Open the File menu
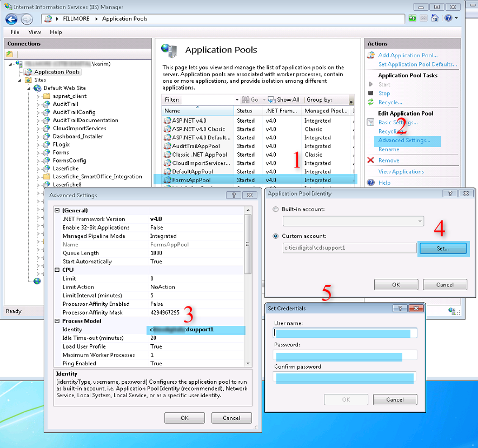 pyautogui.click(x=15, y=32)
